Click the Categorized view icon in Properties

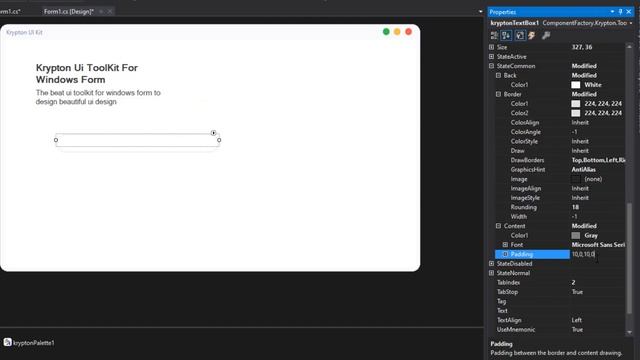[x=494, y=36]
